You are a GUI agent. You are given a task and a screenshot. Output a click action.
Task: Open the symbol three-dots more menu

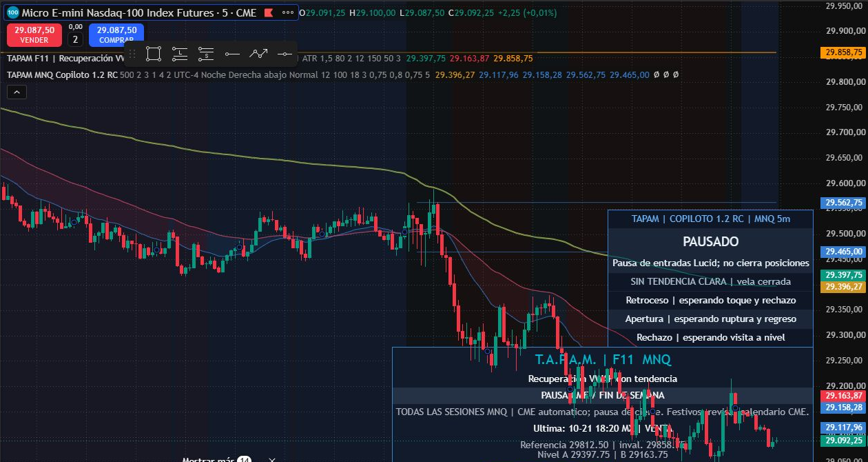click(x=288, y=13)
